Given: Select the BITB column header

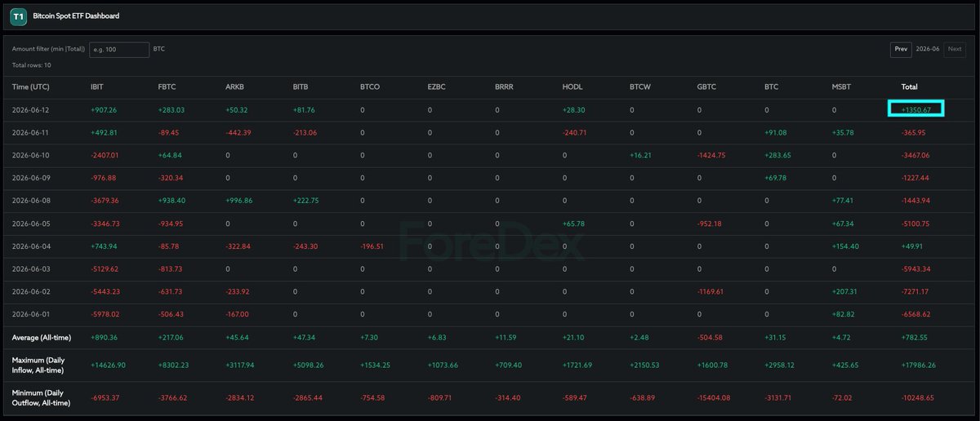Looking at the screenshot, I should pyautogui.click(x=301, y=86).
